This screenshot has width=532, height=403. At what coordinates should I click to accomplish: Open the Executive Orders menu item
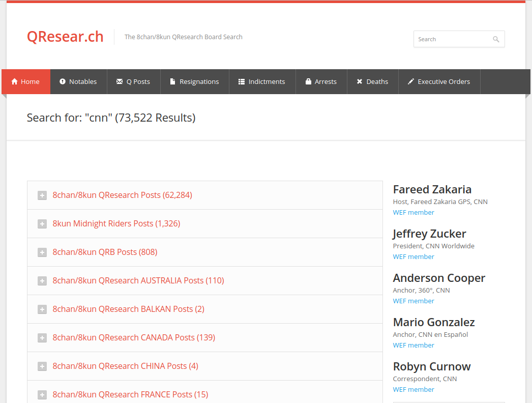tap(439, 81)
